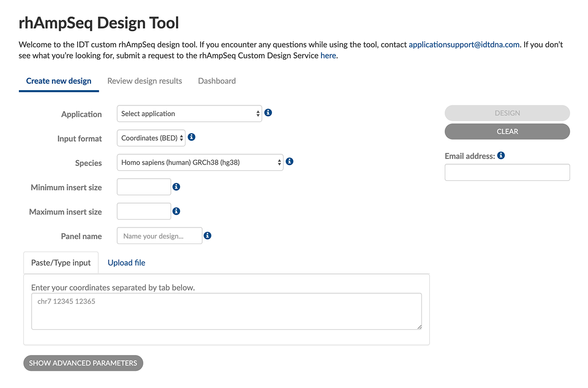Open the Homo sapiens GRCh38 species dropdown
This screenshot has width=588, height=388.
[x=200, y=162]
